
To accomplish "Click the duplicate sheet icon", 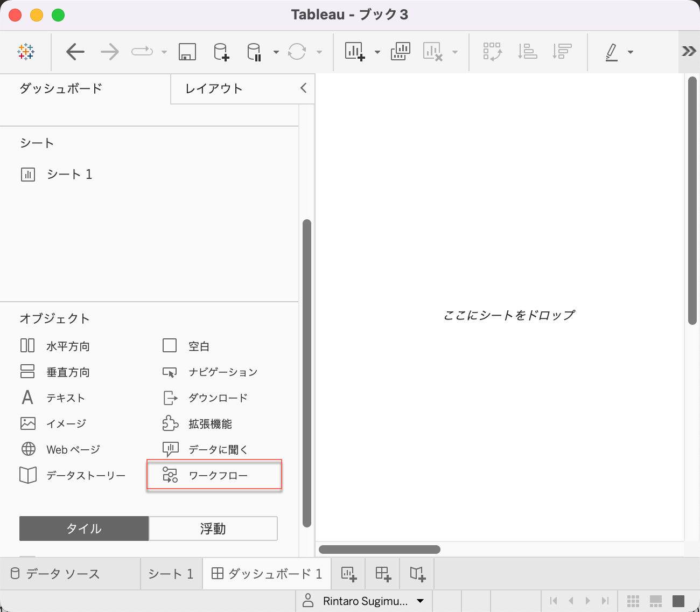I will coord(401,52).
